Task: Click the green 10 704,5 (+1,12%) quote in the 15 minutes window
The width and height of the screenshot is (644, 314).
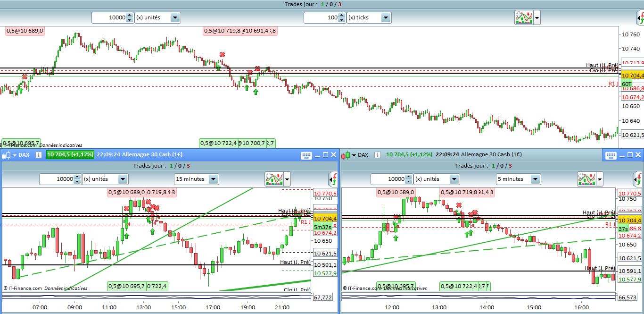Action: (x=70, y=154)
